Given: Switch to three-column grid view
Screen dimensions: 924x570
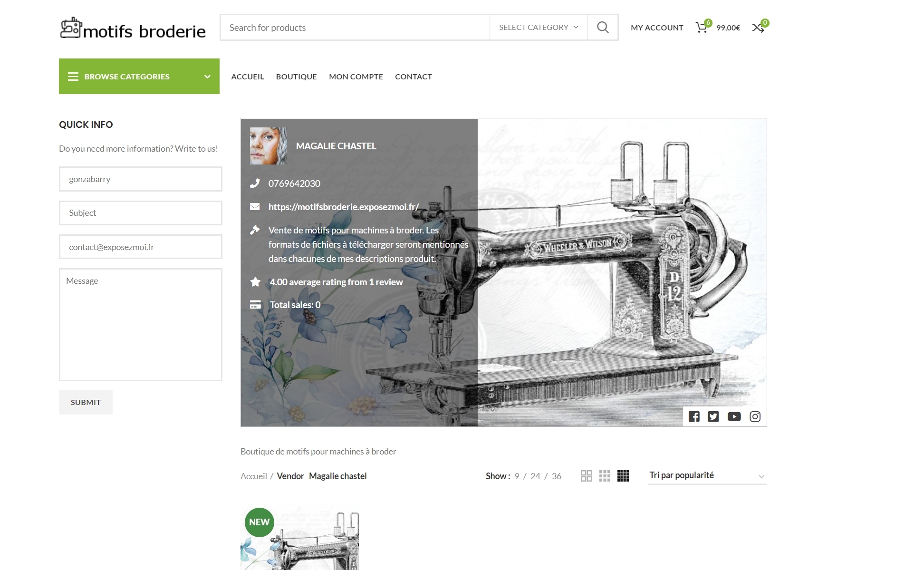Looking at the screenshot, I should pyautogui.click(x=605, y=476).
